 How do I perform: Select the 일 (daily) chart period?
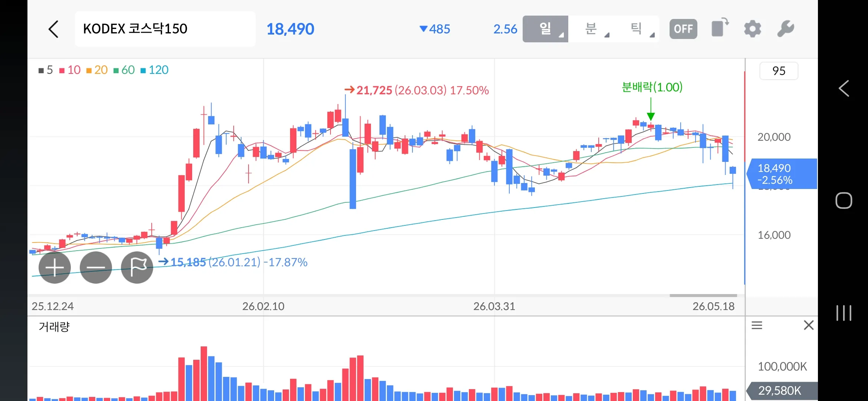545,29
